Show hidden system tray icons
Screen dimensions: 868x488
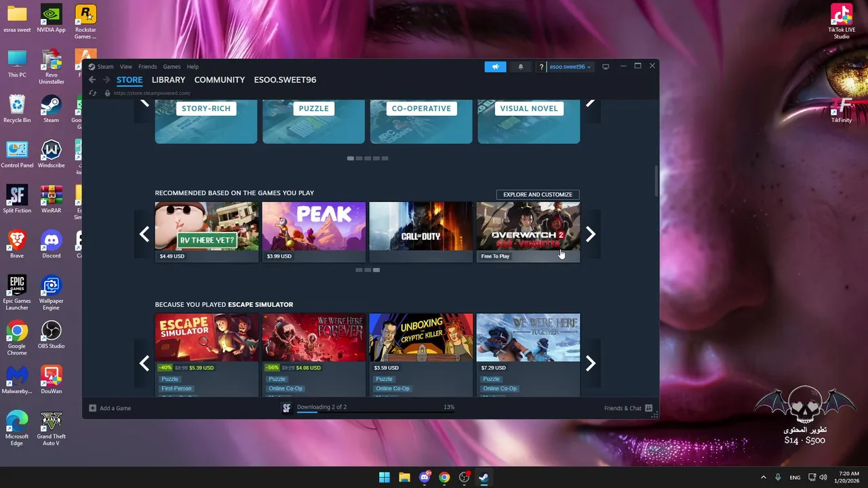click(x=763, y=477)
